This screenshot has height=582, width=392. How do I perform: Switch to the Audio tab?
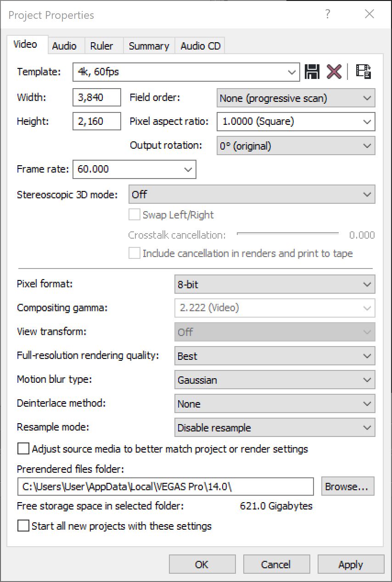64,46
